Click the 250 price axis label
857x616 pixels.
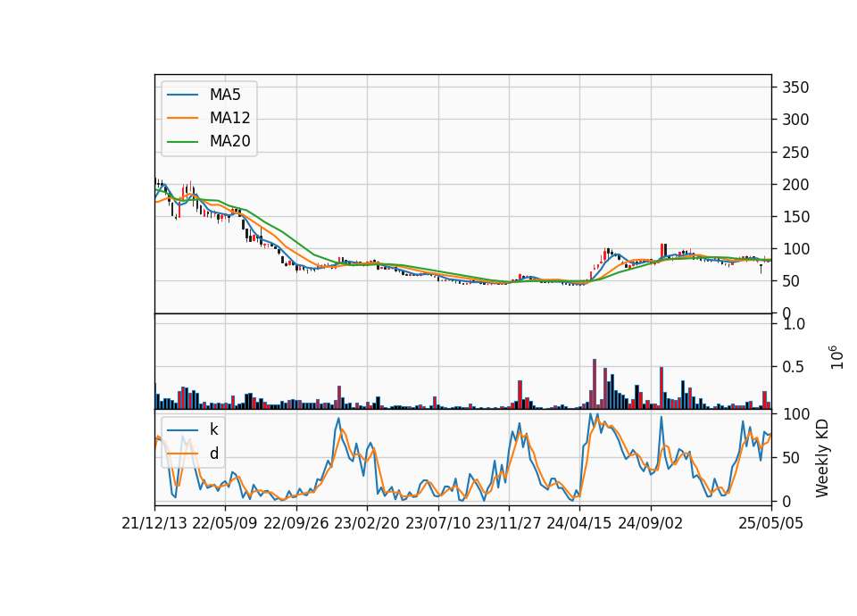[795, 153]
